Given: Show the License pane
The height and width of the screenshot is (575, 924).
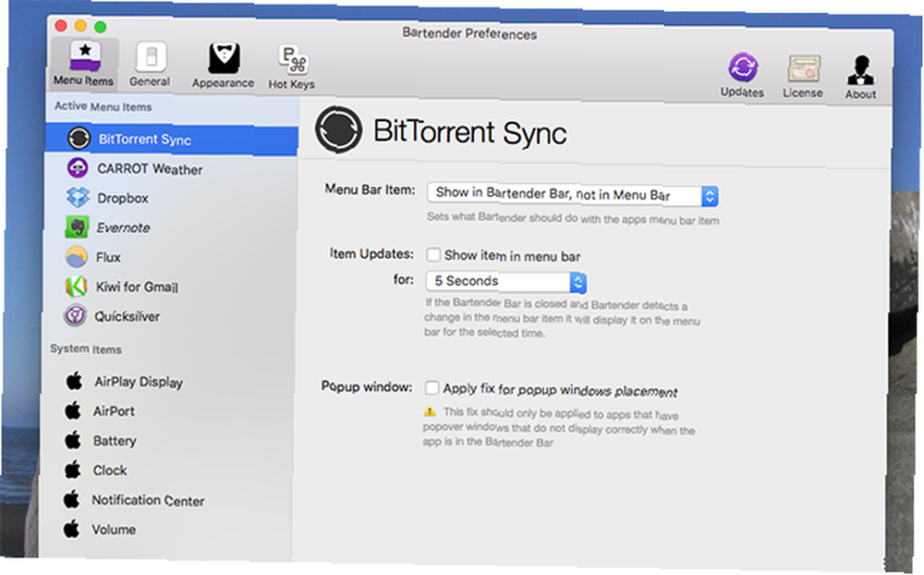Looking at the screenshot, I should point(803,77).
